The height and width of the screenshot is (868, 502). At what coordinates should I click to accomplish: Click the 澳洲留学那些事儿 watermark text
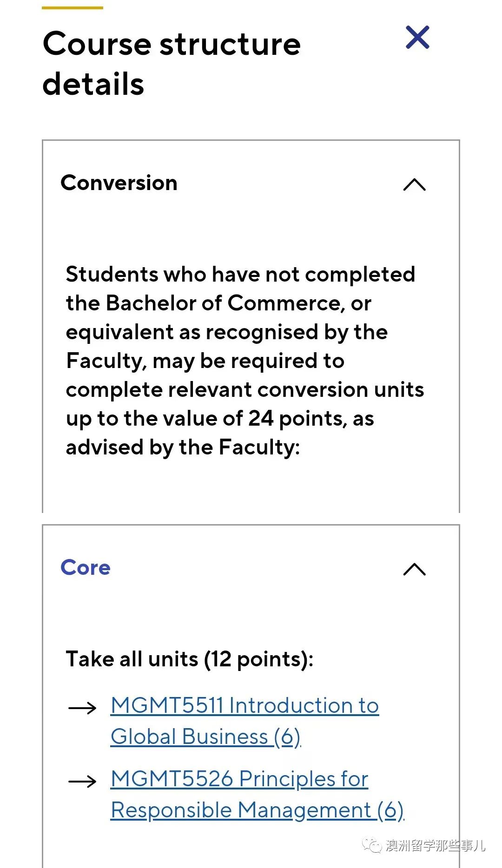click(x=436, y=846)
